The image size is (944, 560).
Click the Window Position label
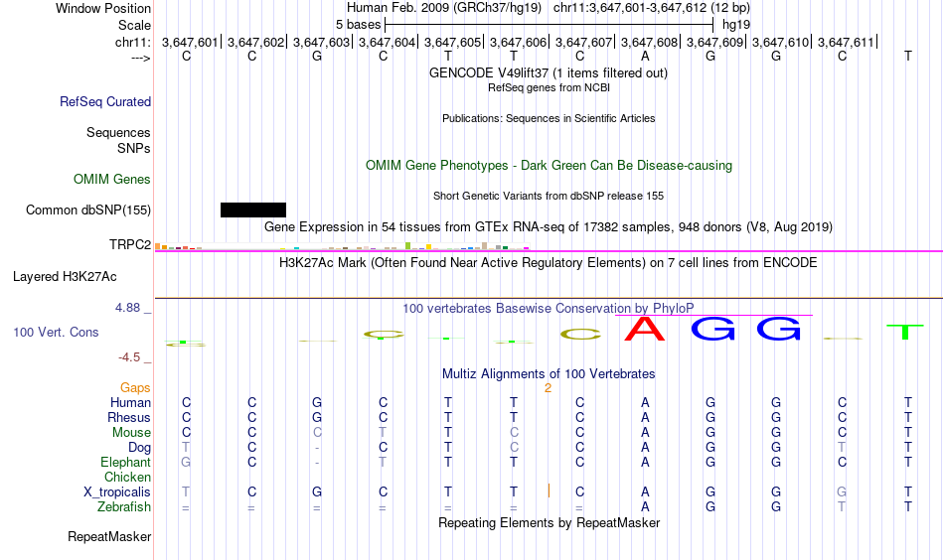tap(103, 8)
